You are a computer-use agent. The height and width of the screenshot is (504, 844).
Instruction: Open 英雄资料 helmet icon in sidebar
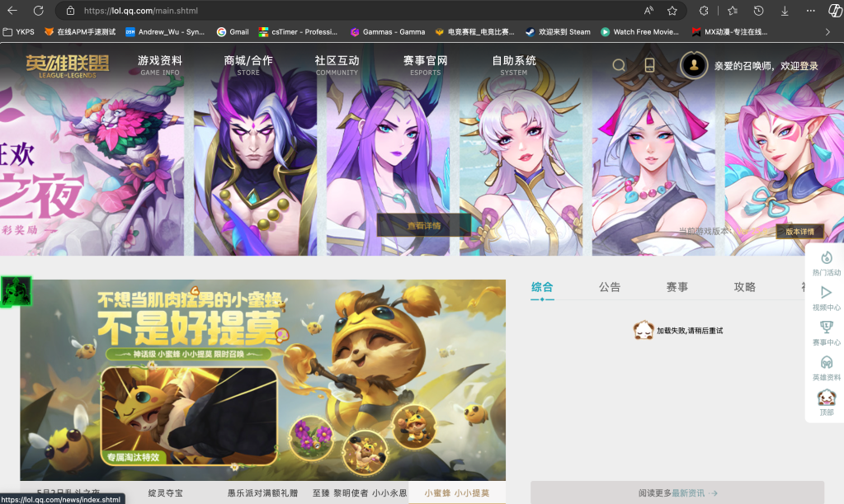coord(826,363)
